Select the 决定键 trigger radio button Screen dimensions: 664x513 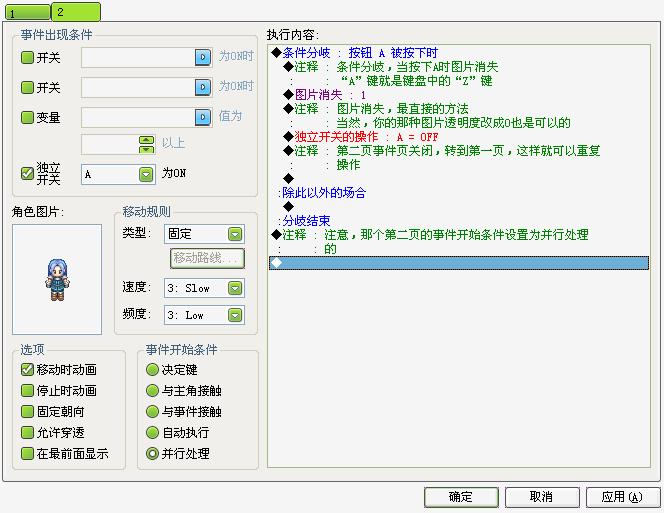152,369
